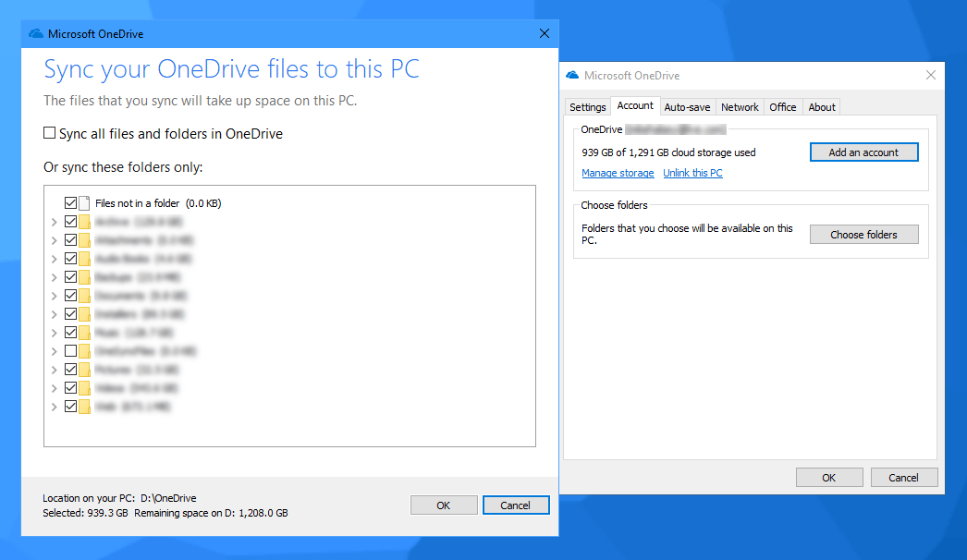Click the folder icon in the unchecked folder row

tap(84, 351)
